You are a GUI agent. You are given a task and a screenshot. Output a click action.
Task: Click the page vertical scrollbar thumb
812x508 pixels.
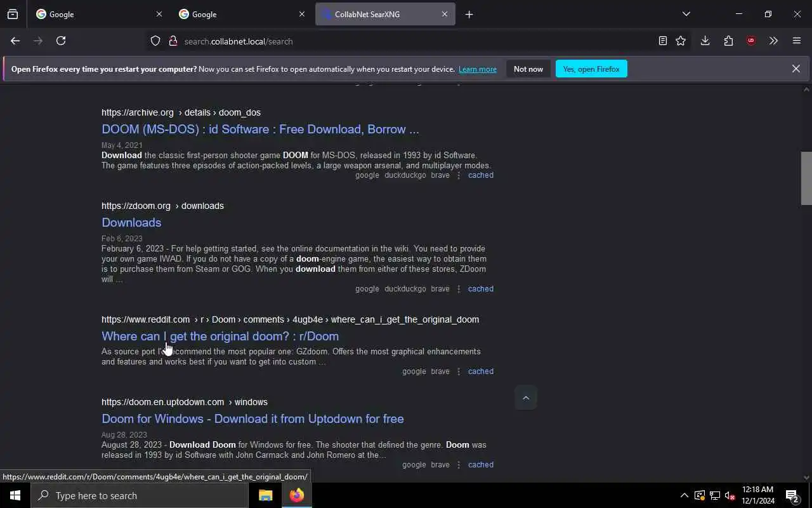(x=806, y=178)
